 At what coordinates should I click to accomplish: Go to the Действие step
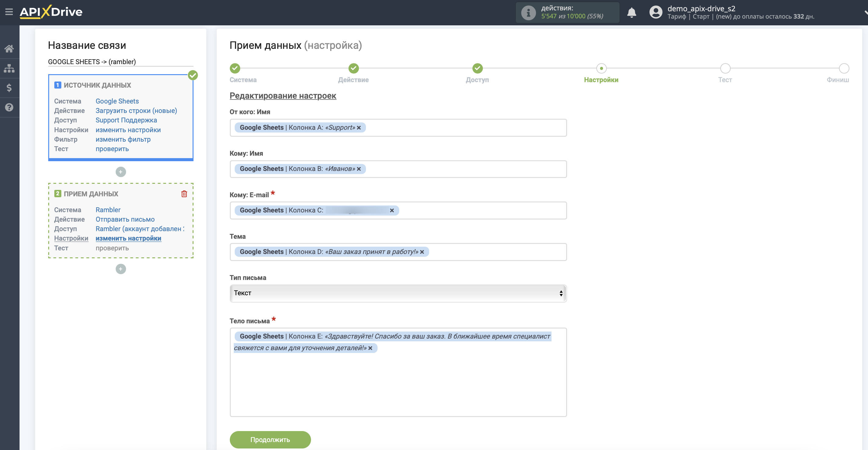click(353, 68)
